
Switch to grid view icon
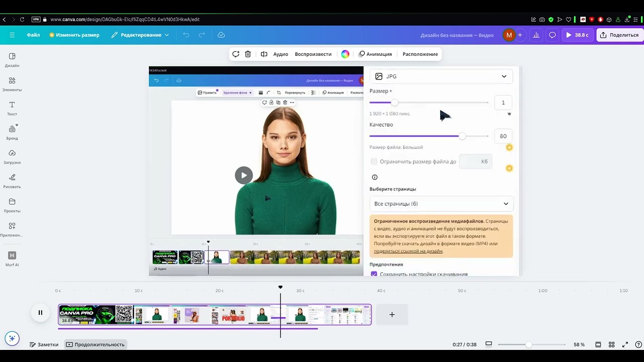coord(612,344)
